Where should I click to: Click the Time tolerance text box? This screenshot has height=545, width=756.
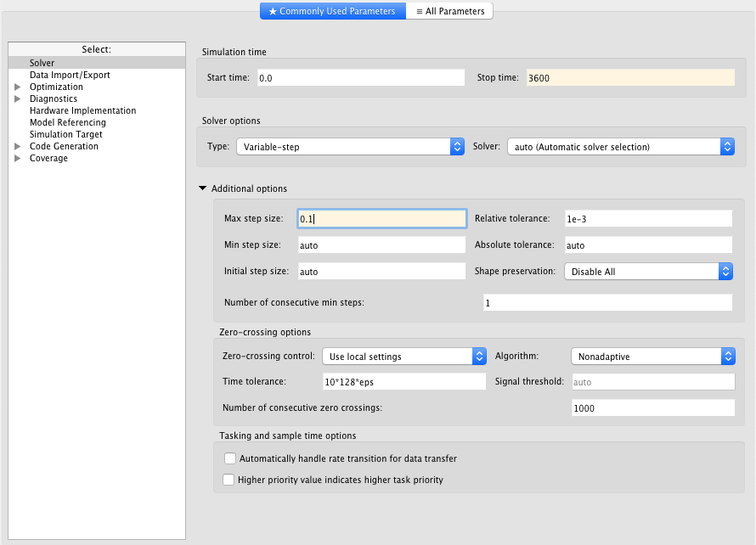click(x=403, y=382)
